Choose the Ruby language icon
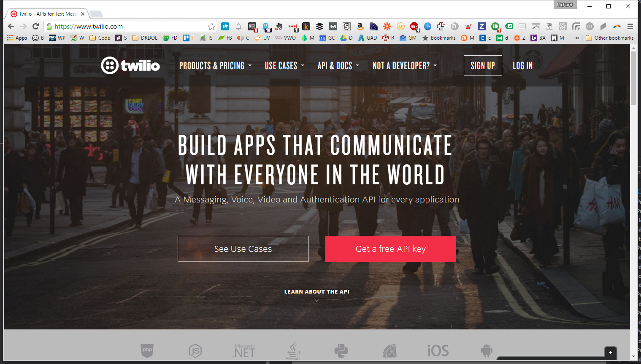Viewport: 641px width, 364px height. click(390, 351)
